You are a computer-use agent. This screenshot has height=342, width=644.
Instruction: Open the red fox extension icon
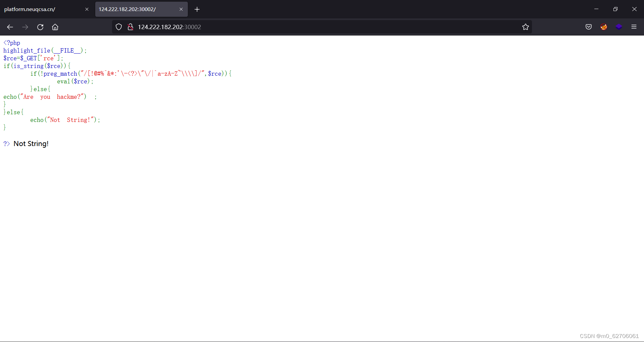point(604,27)
